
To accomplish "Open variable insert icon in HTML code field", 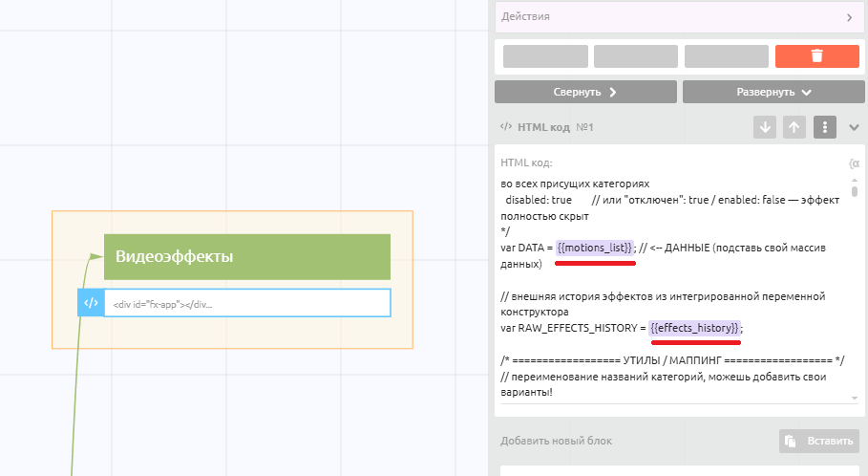I will click(x=854, y=163).
